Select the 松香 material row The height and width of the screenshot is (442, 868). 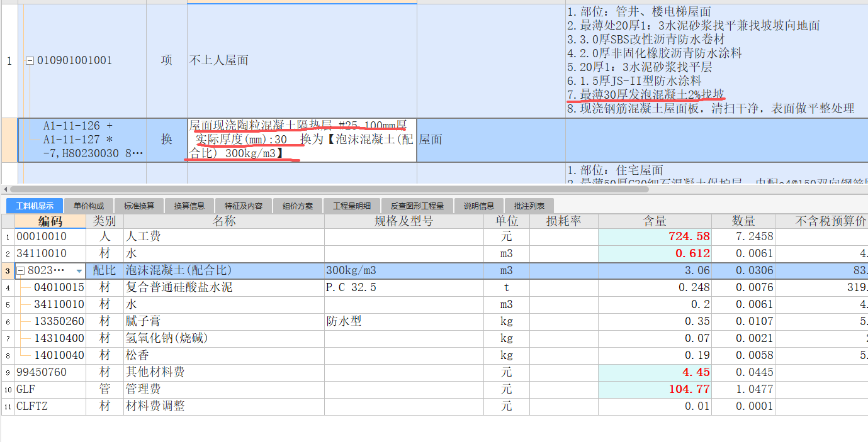(x=223, y=356)
